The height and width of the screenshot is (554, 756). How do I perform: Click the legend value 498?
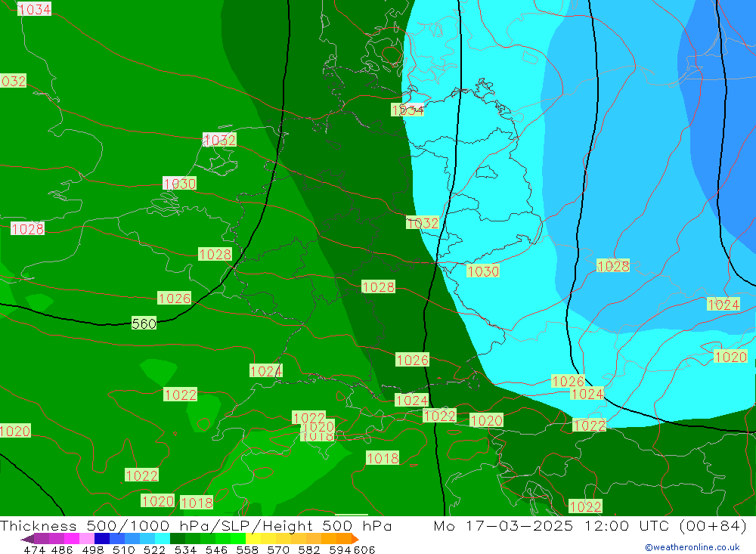coord(93,549)
